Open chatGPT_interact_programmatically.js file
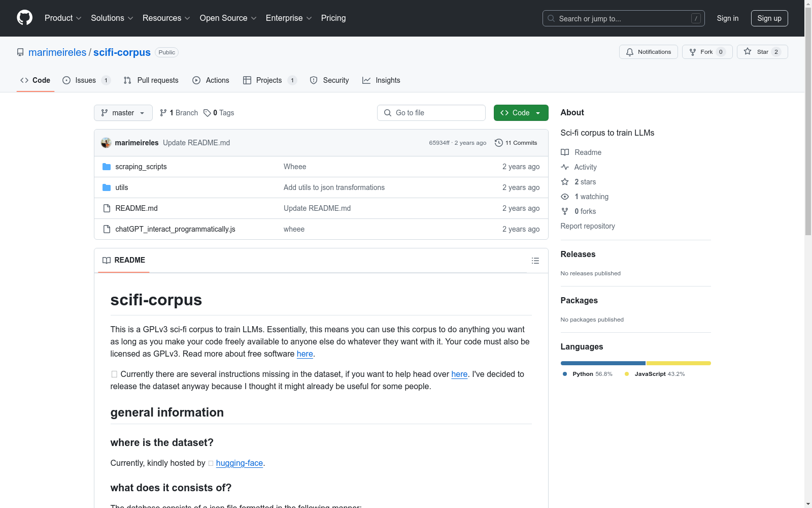Viewport: 812px width, 508px height. click(x=175, y=229)
